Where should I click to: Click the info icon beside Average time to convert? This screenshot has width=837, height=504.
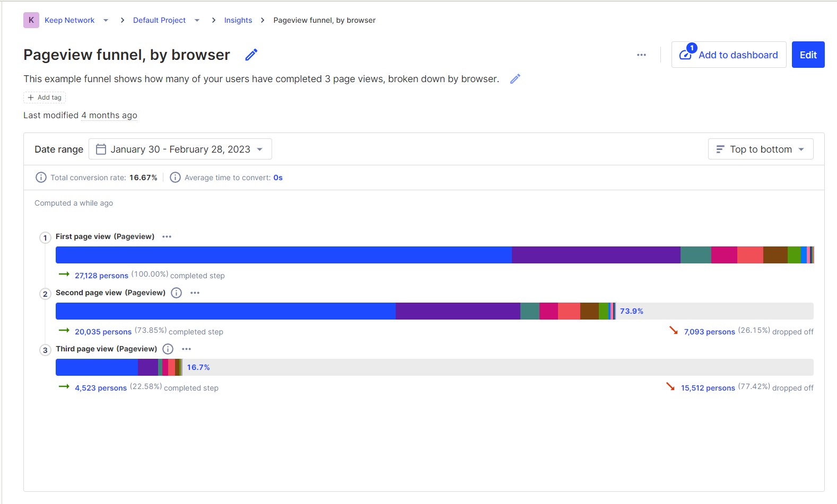point(175,177)
